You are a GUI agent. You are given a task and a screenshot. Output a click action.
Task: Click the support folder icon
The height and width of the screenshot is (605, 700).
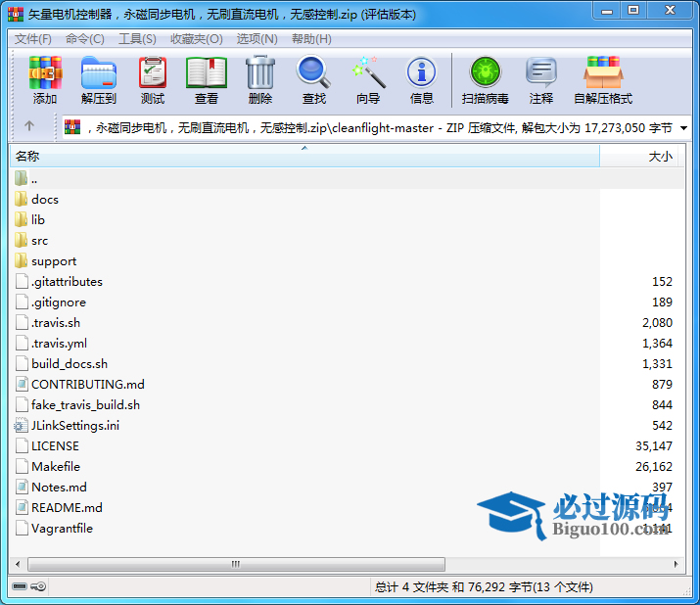21,260
